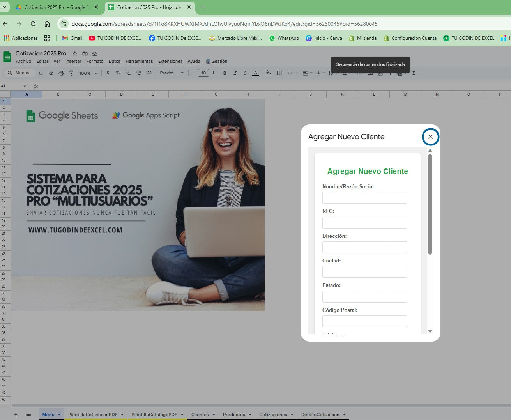
Task: Open the WhatsApp bookmark
Action: click(x=284, y=38)
